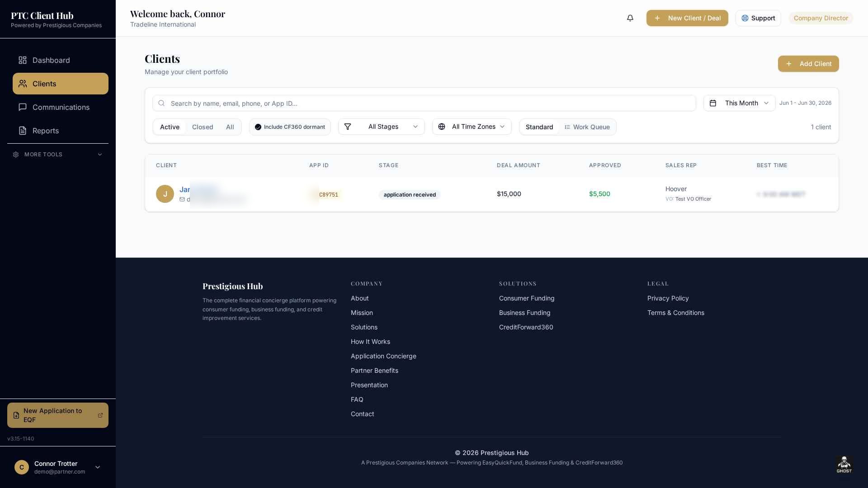The image size is (868, 488).
Task: Click the New Client / Deal button
Action: 687,18
